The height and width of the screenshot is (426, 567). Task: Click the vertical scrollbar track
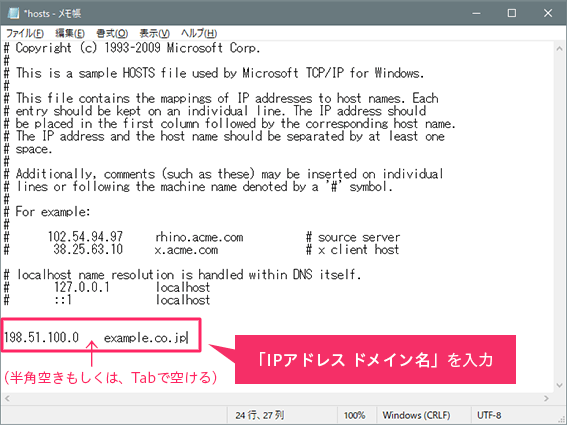coord(559,216)
